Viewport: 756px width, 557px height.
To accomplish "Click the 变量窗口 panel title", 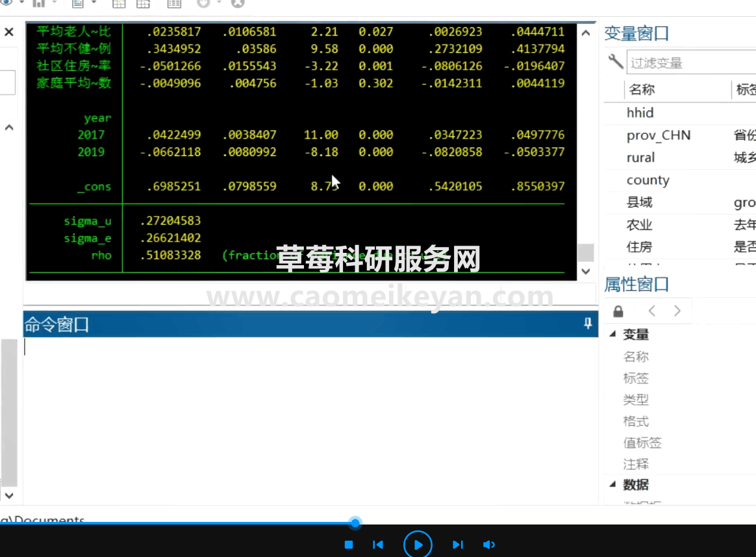I will [636, 34].
